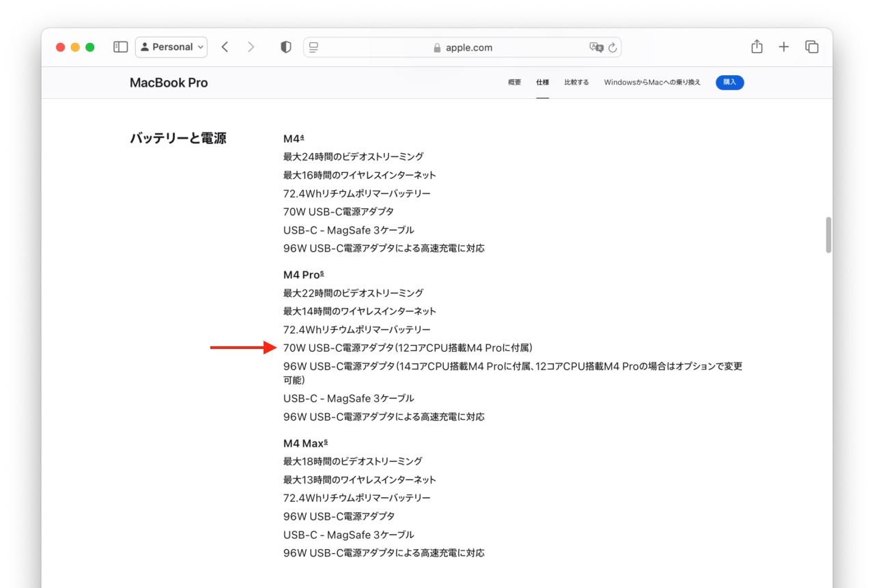
Task: Click the apple.com address field
Action: pos(462,47)
